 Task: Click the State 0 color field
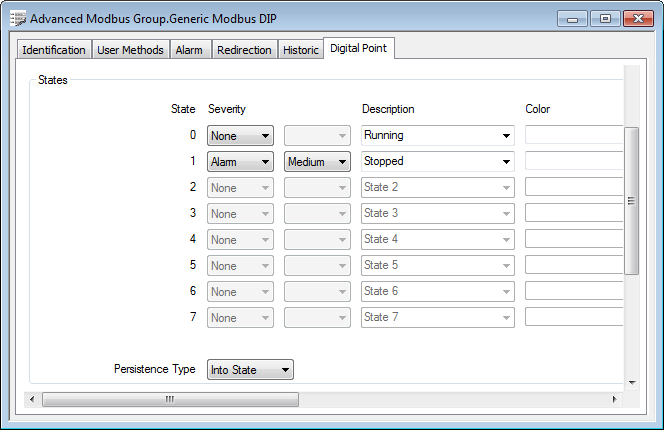coord(573,135)
